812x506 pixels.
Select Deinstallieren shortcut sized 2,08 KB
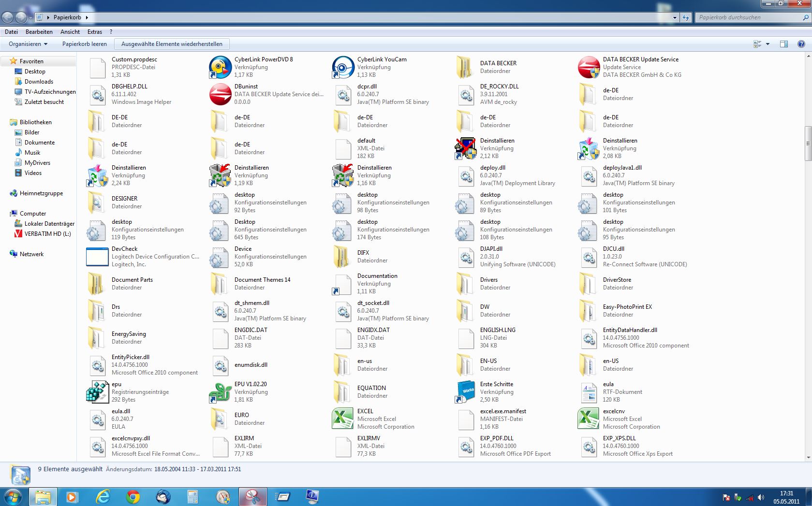pyautogui.click(x=589, y=148)
